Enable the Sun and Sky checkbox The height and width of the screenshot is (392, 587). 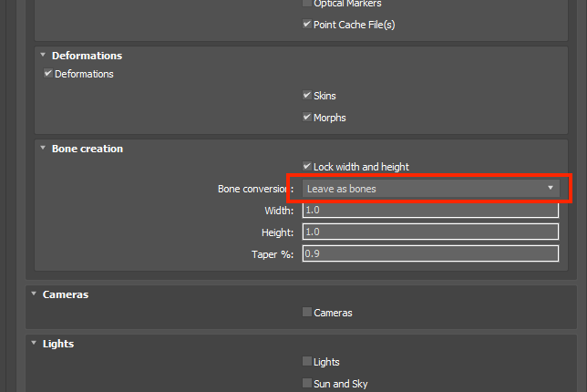(307, 384)
